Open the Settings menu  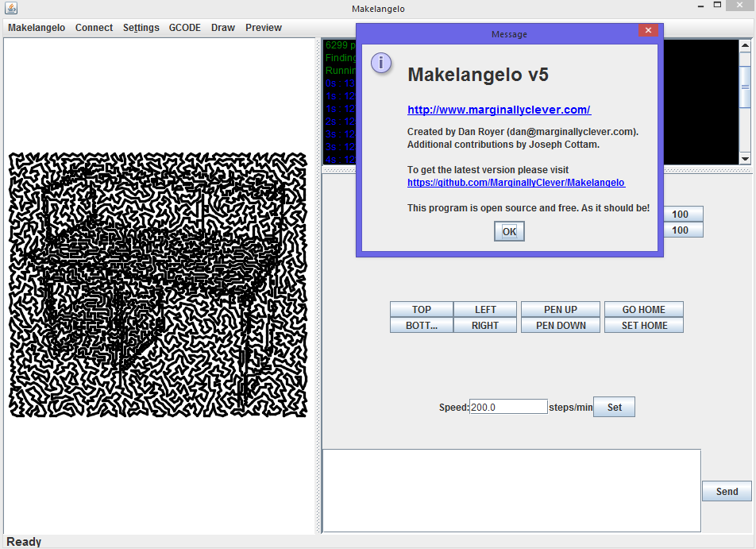[x=141, y=28]
